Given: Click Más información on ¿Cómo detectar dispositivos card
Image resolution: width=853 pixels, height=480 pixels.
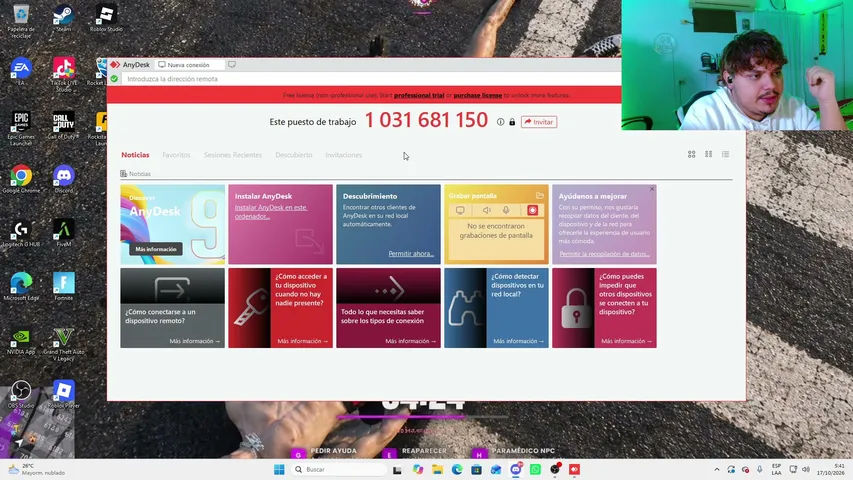Looking at the screenshot, I should click(518, 341).
